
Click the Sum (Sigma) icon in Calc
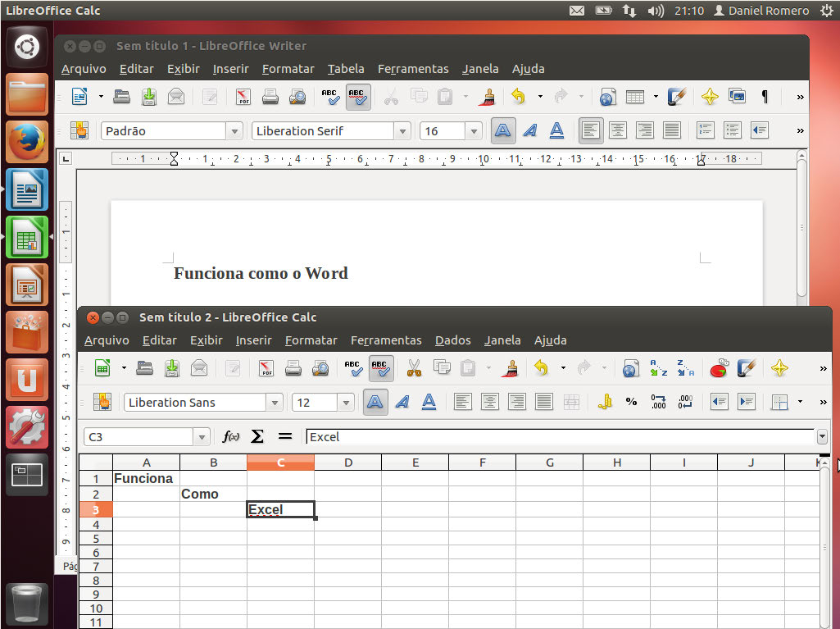[x=257, y=436]
